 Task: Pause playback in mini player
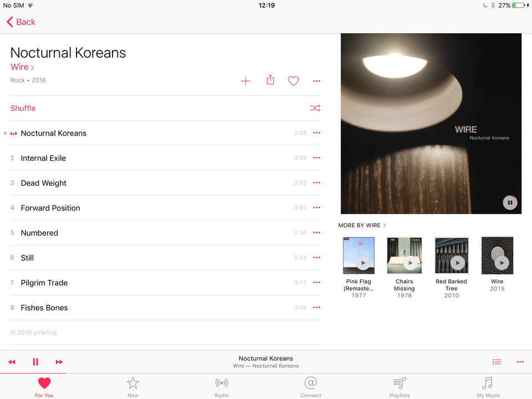coord(35,362)
